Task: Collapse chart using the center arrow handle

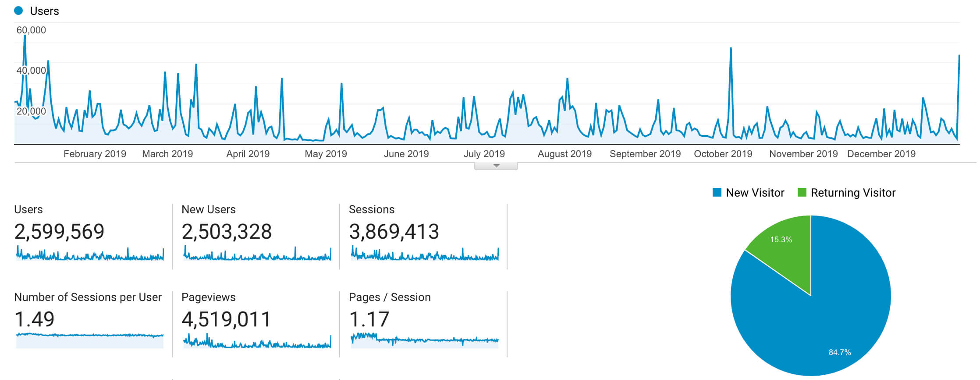Action: click(x=496, y=166)
